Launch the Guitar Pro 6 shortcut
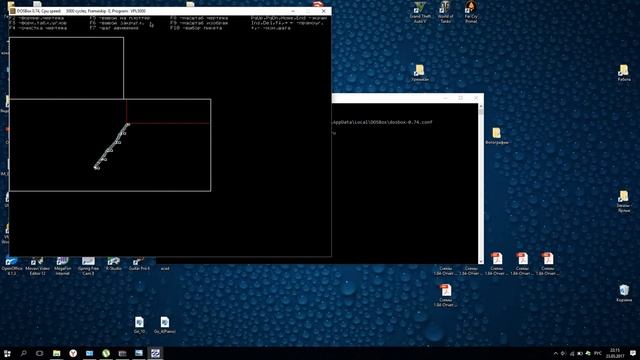 click(x=139, y=264)
